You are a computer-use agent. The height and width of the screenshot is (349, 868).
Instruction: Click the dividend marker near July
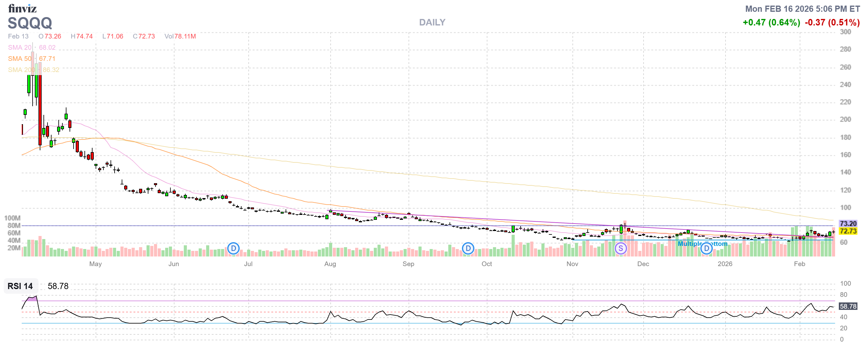[x=233, y=249]
